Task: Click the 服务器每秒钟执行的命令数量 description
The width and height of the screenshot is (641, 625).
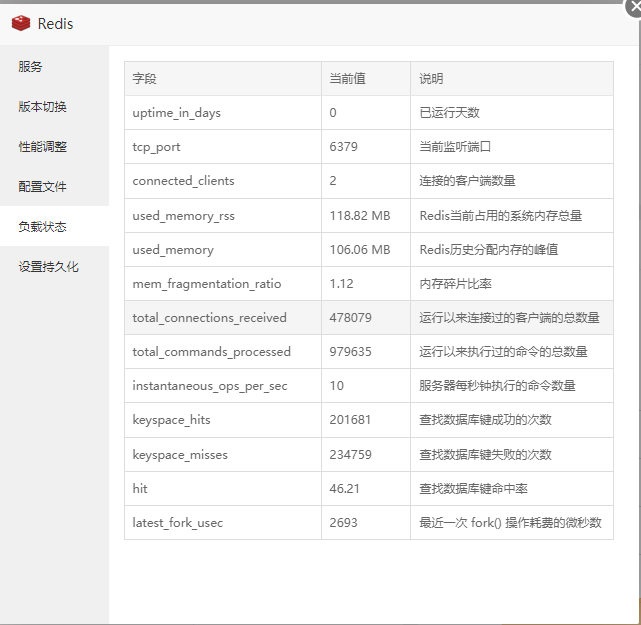Action: point(497,385)
